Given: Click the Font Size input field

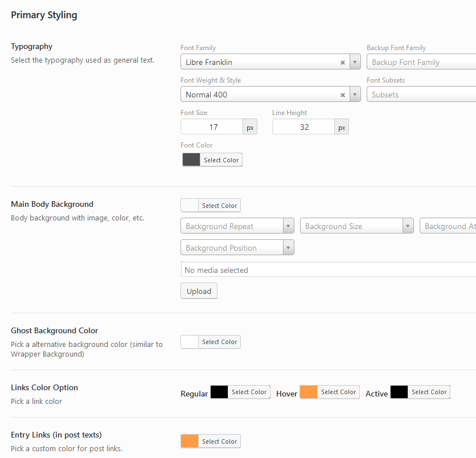Looking at the screenshot, I should pyautogui.click(x=212, y=127).
